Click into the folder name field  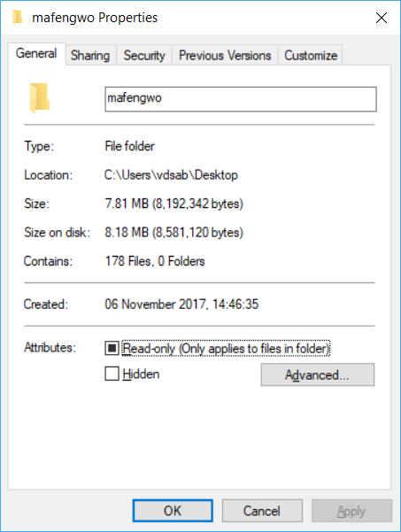coord(241,99)
